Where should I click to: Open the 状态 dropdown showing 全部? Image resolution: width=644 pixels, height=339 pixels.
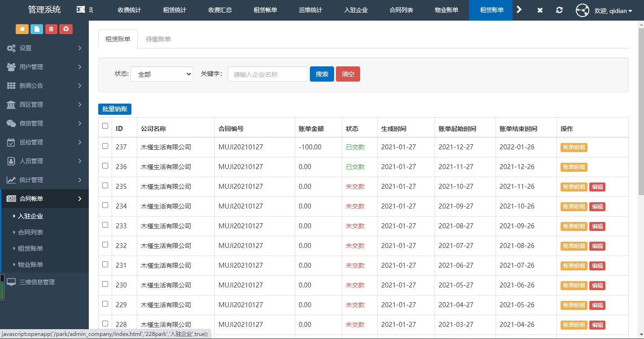coord(162,74)
